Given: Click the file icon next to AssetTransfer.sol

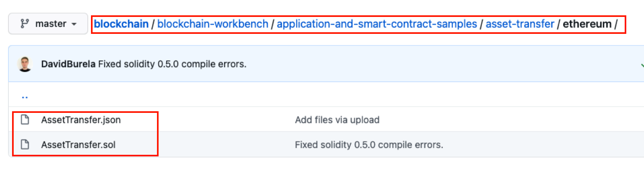Looking at the screenshot, I should coord(25,145).
